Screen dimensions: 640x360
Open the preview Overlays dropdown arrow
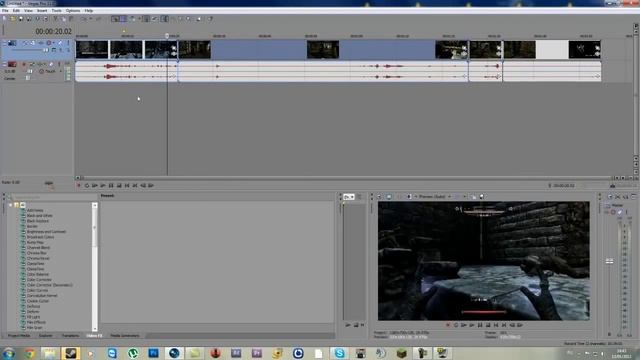464,197
